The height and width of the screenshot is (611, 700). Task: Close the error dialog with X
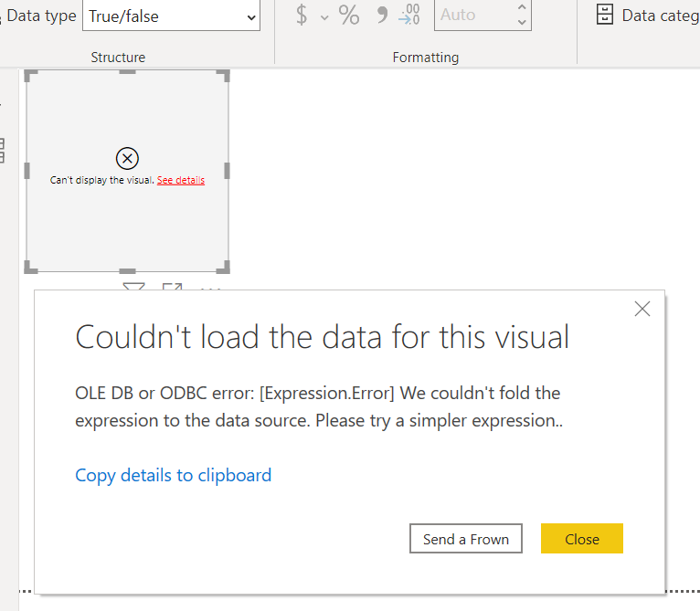642,309
